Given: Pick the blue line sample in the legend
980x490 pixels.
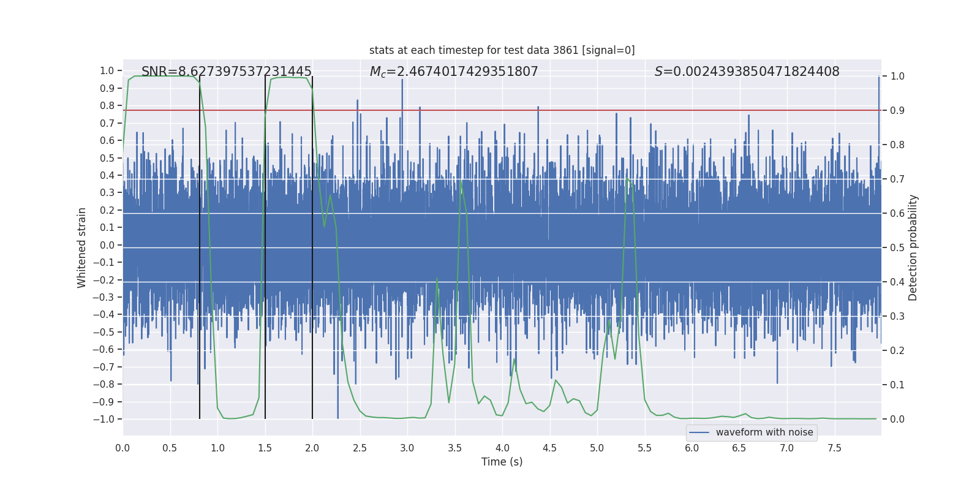Looking at the screenshot, I should (x=699, y=432).
